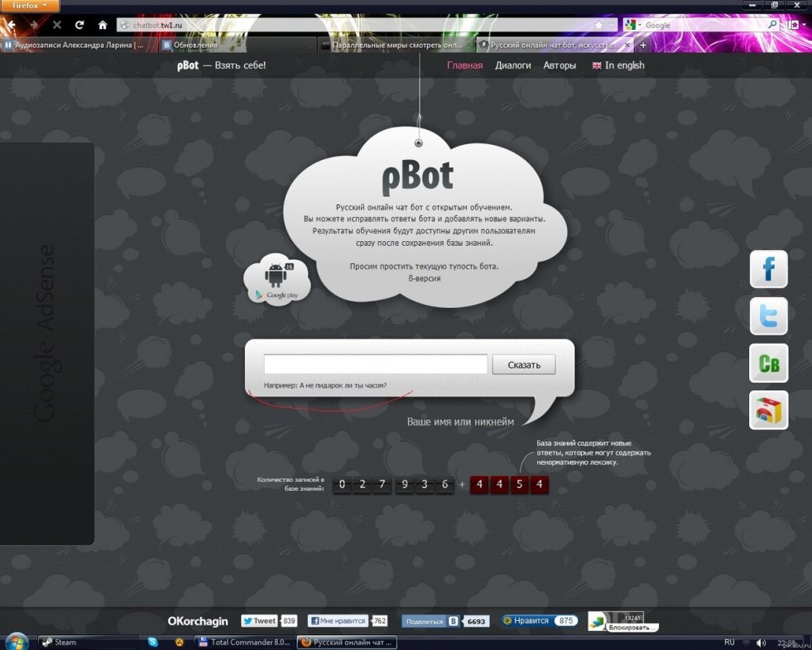The width and height of the screenshot is (812, 650).
Task: Open the green Св social icon
Action: click(768, 363)
